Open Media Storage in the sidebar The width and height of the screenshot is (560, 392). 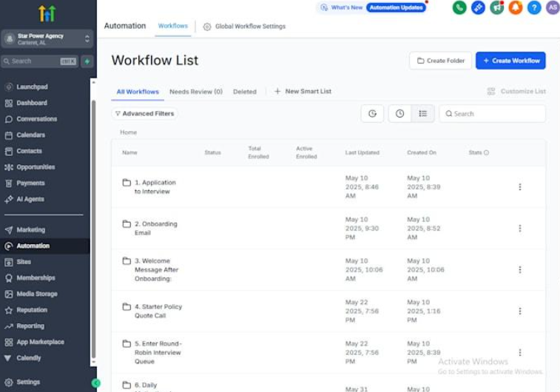click(x=37, y=294)
